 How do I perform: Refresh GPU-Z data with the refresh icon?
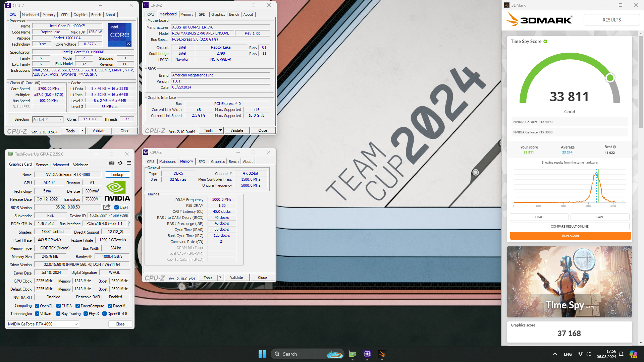coord(120,163)
